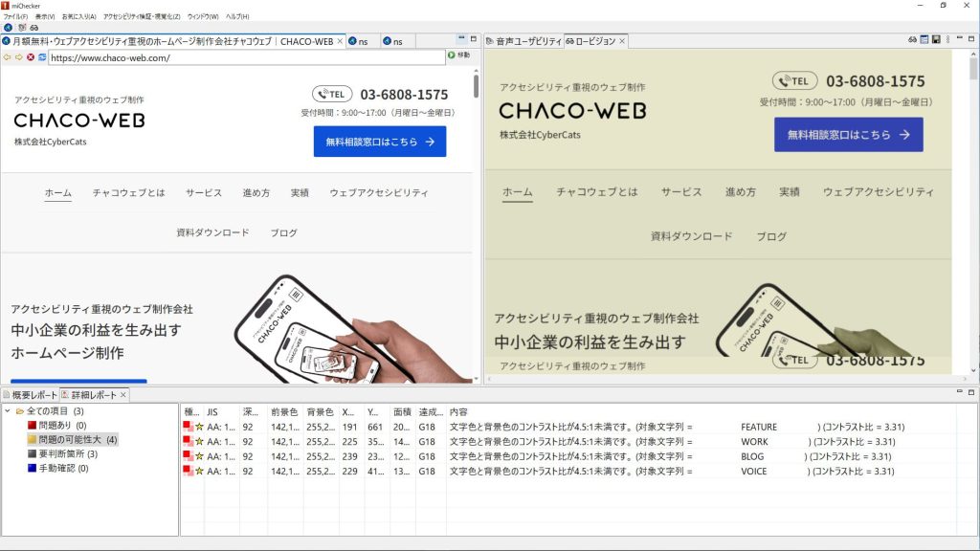The image size is (980, 551).
Task: Click the forward navigation arrow
Action: 18,58
